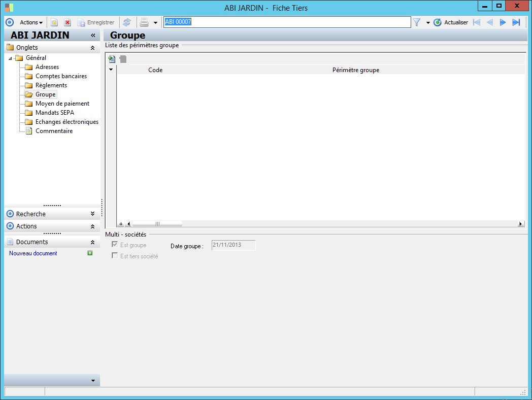Toggle the Est tiers société checkbox
Screen dimensions: 532x400
(x=115, y=256)
